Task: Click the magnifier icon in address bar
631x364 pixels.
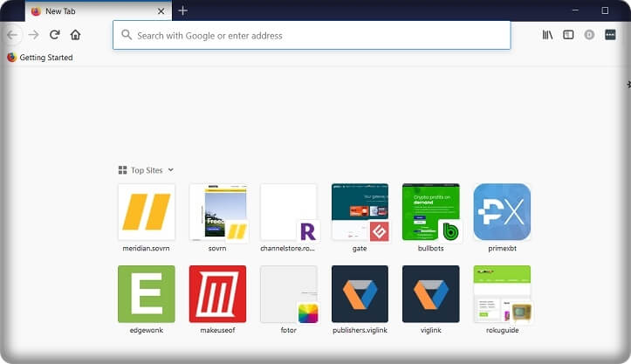Action: click(x=127, y=35)
